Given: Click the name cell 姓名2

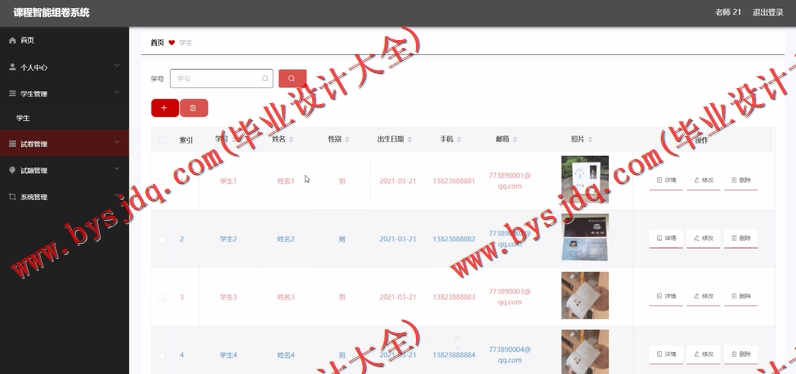Looking at the screenshot, I should (x=286, y=240).
